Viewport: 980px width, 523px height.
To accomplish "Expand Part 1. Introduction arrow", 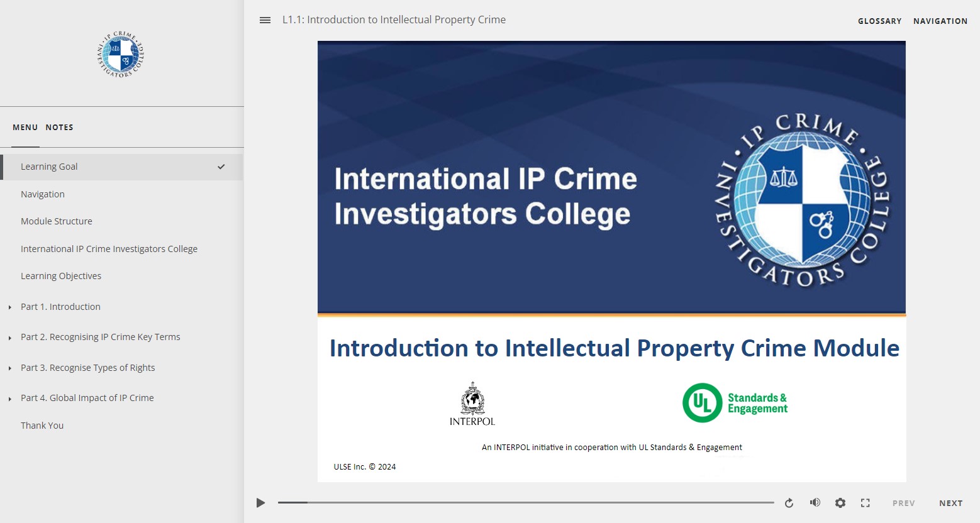I will click(x=9, y=307).
